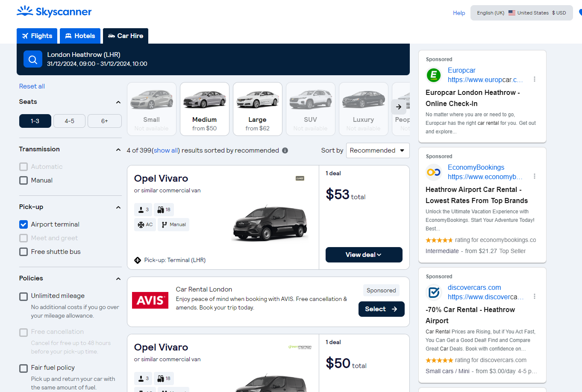The width and height of the screenshot is (582, 392).
Task: Select the Large car category
Action: 258,109
